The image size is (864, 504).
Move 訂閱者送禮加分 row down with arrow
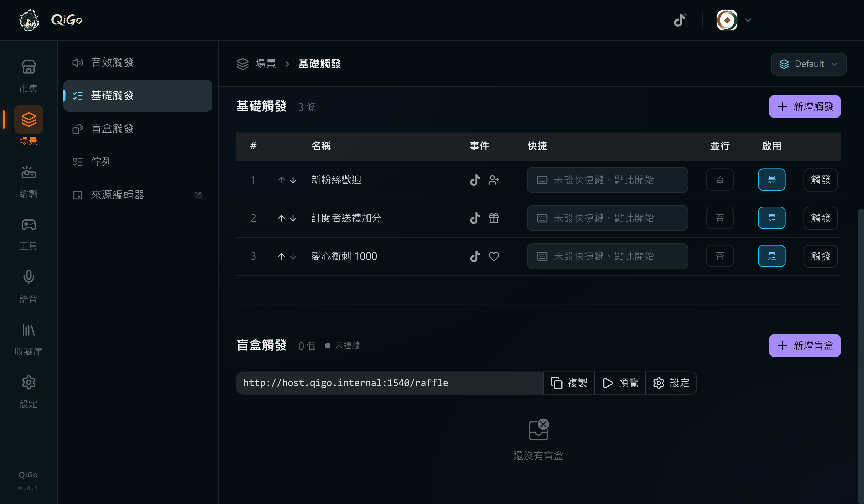pos(293,218)
